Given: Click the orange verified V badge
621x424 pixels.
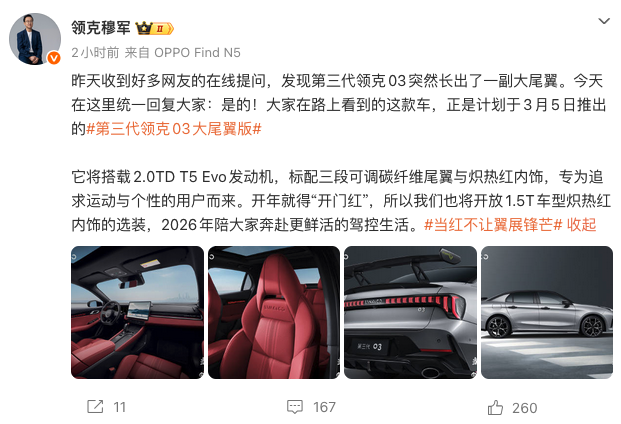Looking at the screenshot, I should pos(54,58).
